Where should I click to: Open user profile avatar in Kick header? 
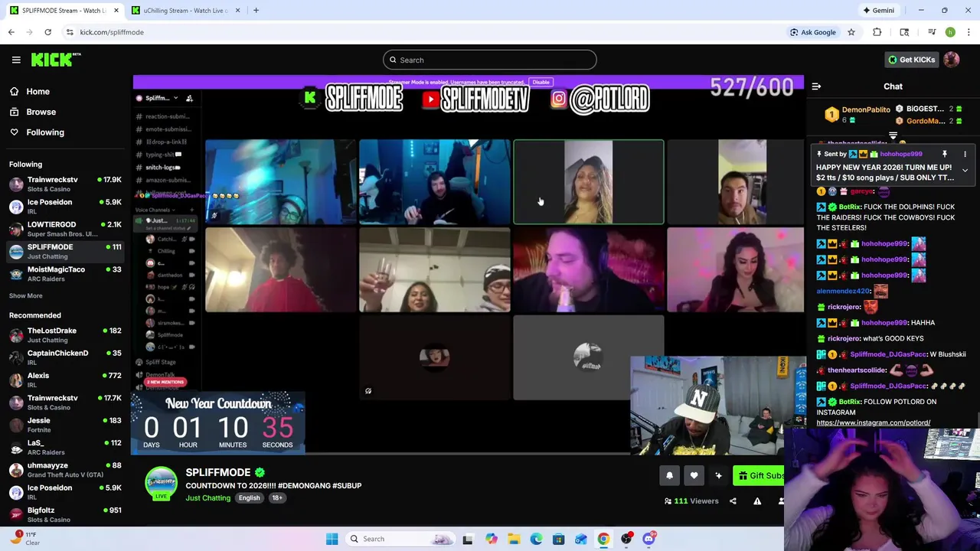point(952,60)
